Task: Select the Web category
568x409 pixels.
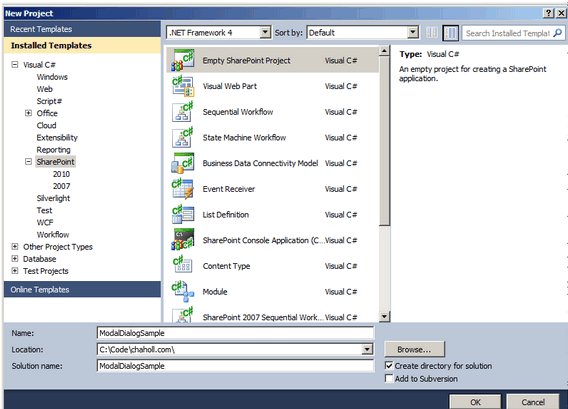Action: pyautogui.click(x=45, y=89)
